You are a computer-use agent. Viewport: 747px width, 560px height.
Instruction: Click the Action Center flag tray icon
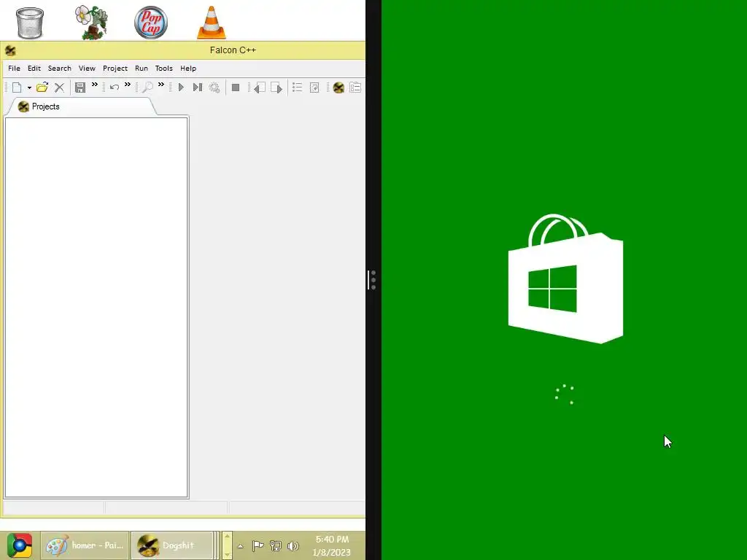click(x=258, y=545)
